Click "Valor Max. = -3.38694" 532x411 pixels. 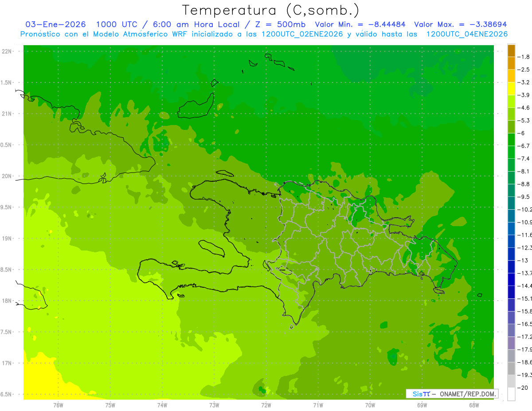[460, 24]
